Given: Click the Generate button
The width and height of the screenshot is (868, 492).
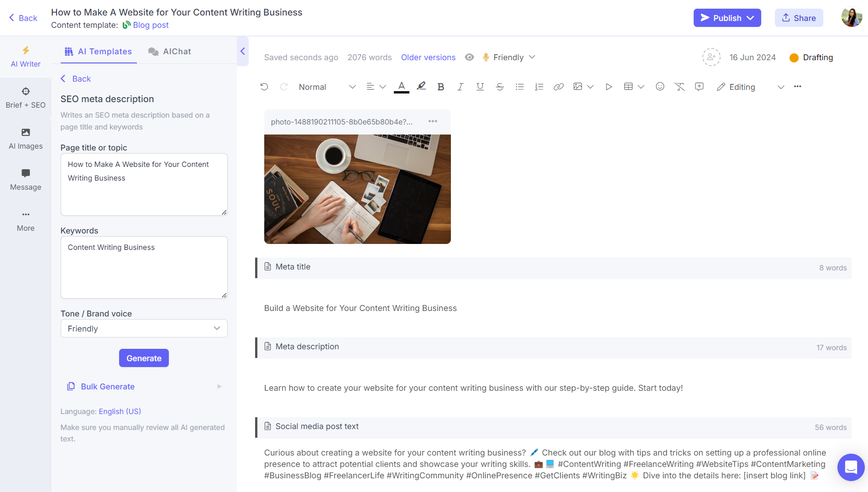Looking at the screenshot, I should coord(144,358).
